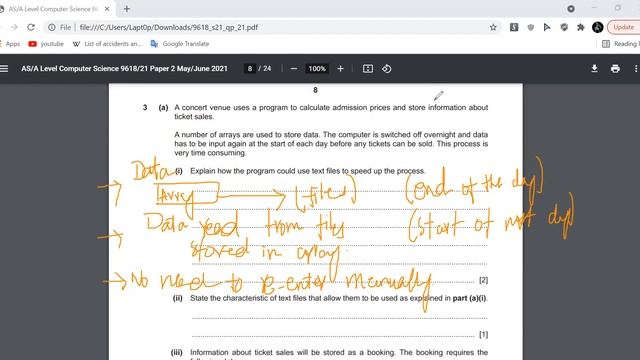The height and width of the screenshot is (360, 640).
Task: Print the PDF document
Action: 615,69
